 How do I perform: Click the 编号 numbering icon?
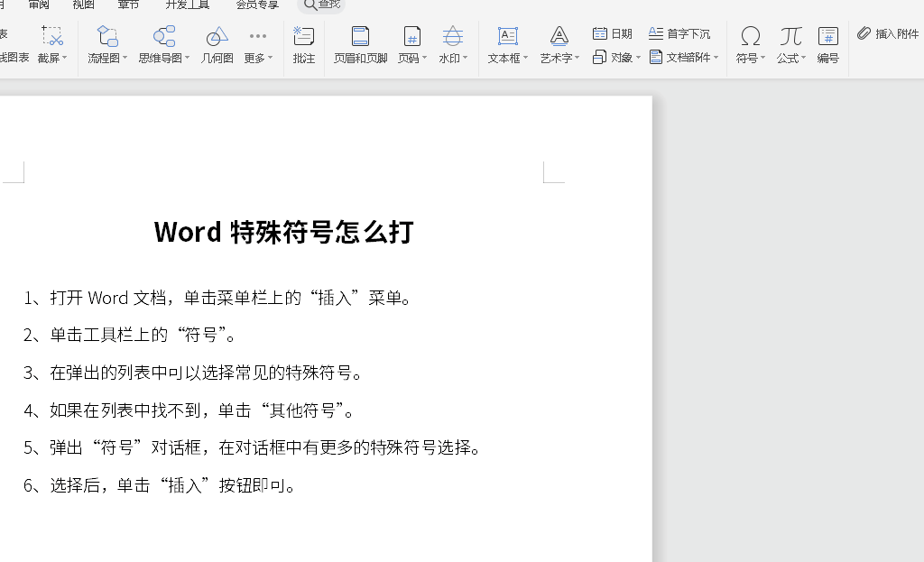point(827,36)
